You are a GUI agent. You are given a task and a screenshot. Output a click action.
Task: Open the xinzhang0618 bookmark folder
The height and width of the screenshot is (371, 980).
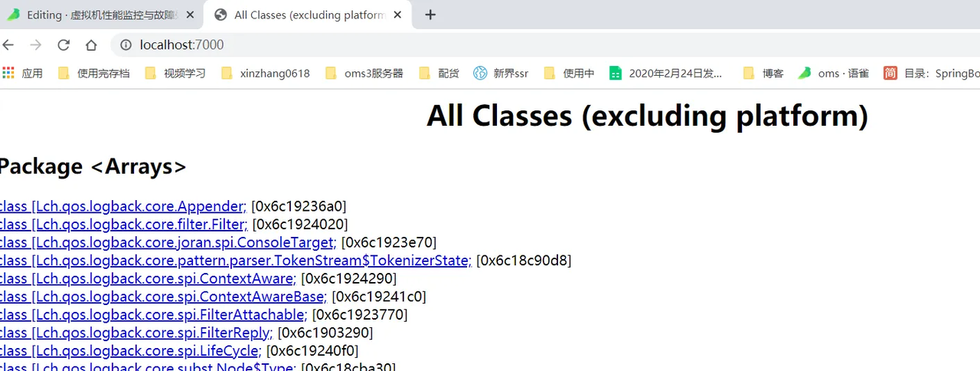click(265, 74)
